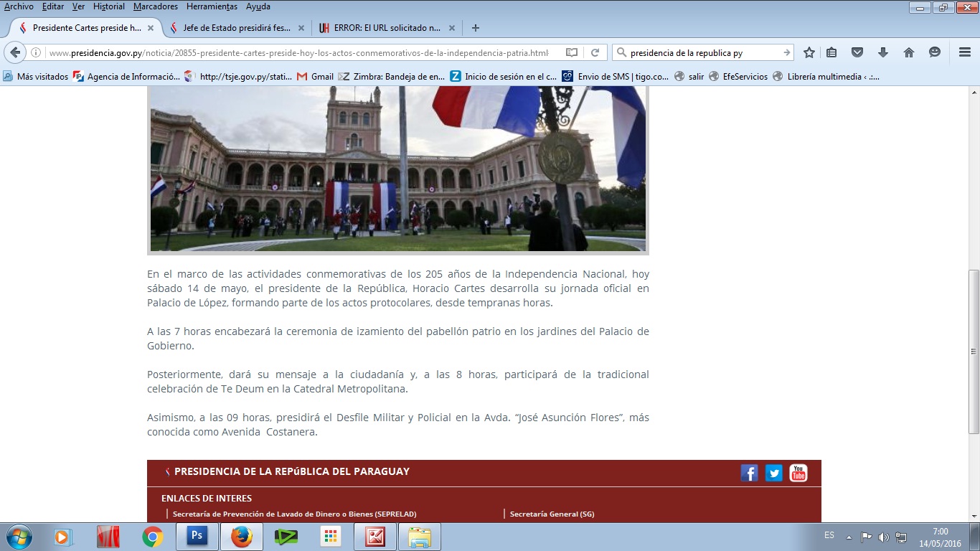Open the clock showing 14/05/2016
Image resolution: width=980 pixels, height=551 pixels.
[941, 537]
